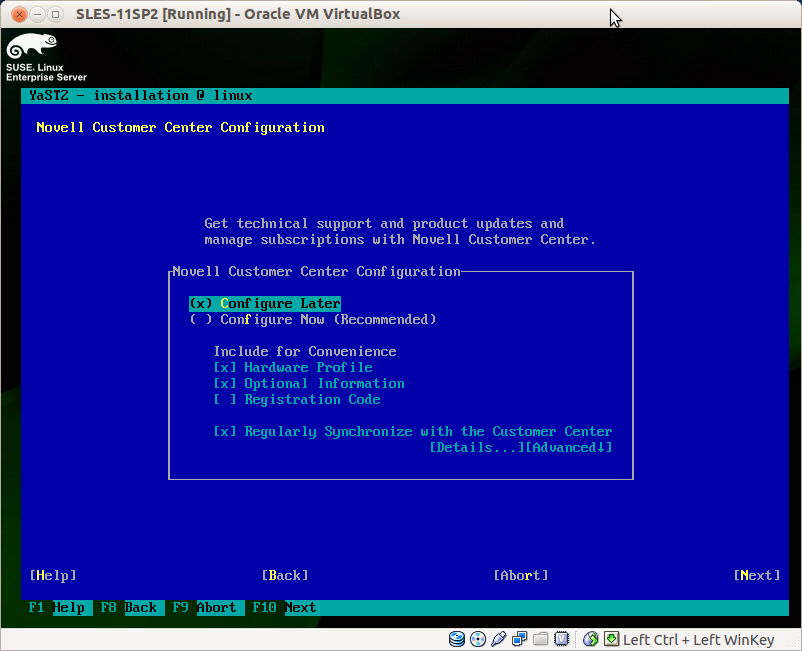Select Configure Now (Recommended) radio option
The image size is (802, 651).
pos(313,320)
